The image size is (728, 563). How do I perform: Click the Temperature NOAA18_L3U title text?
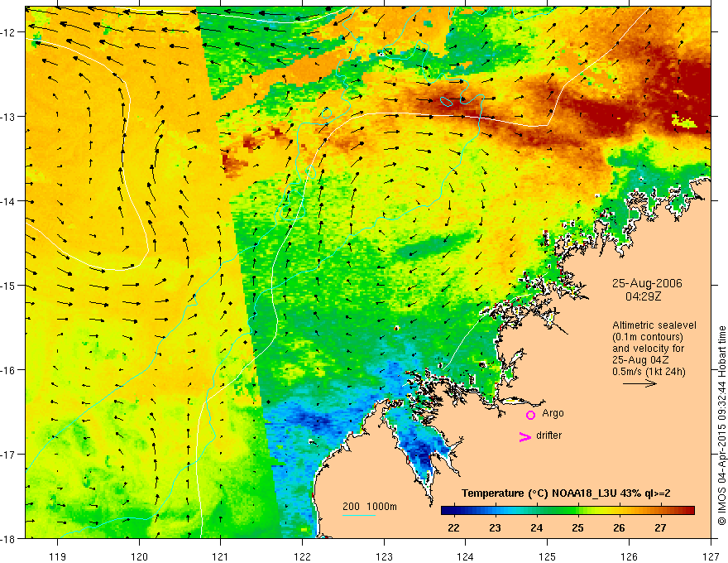pos(566,493)
